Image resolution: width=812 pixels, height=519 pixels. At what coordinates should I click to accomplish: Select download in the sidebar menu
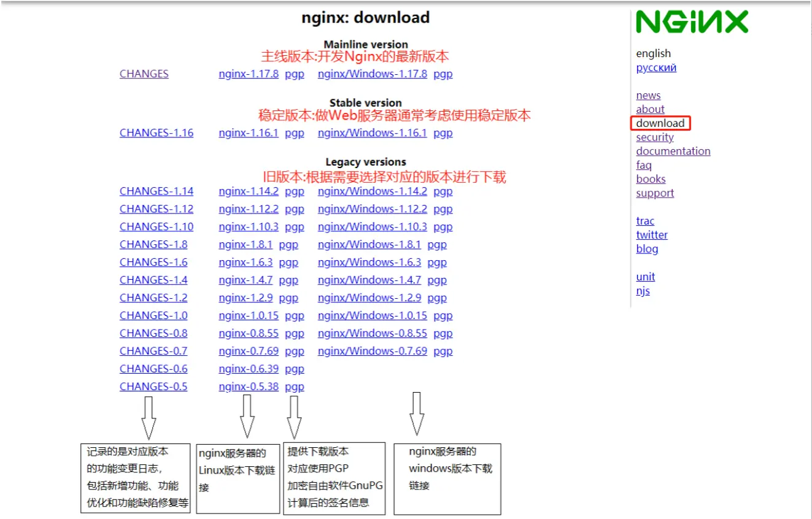point(660,123)
